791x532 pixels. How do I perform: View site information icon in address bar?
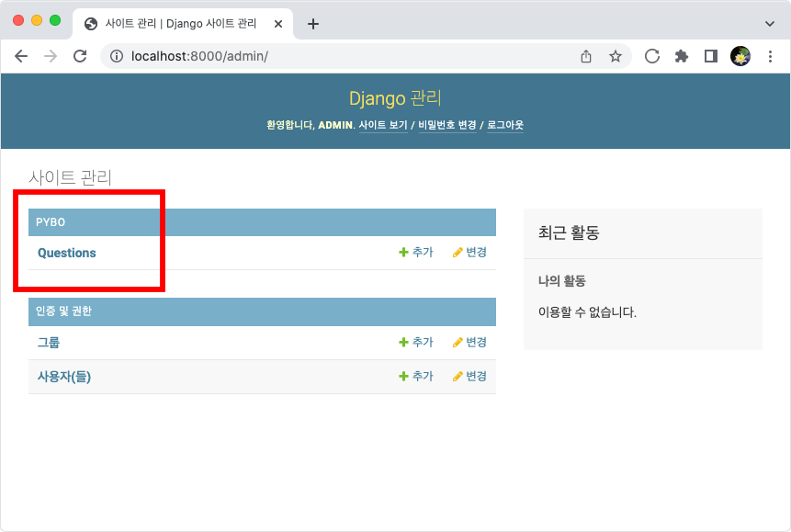pyautogui.click(x=117, y=56)
